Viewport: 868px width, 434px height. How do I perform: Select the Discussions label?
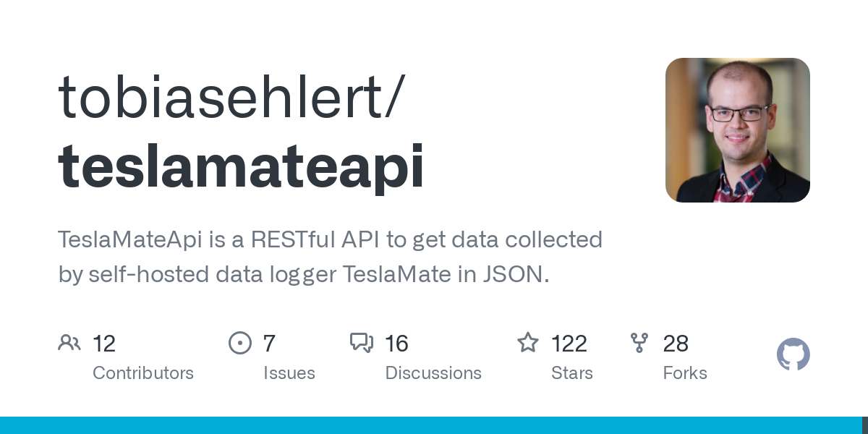433,373
